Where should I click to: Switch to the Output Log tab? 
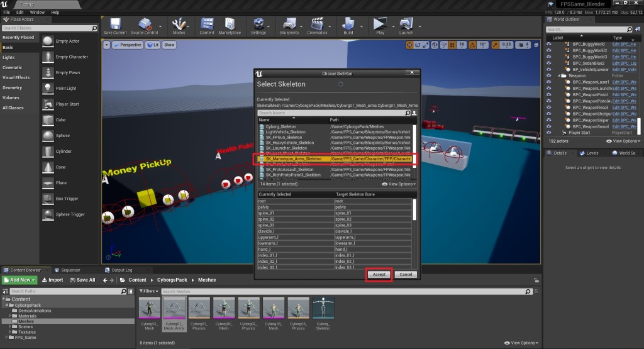pyautogui.click(x=121, y=270)
